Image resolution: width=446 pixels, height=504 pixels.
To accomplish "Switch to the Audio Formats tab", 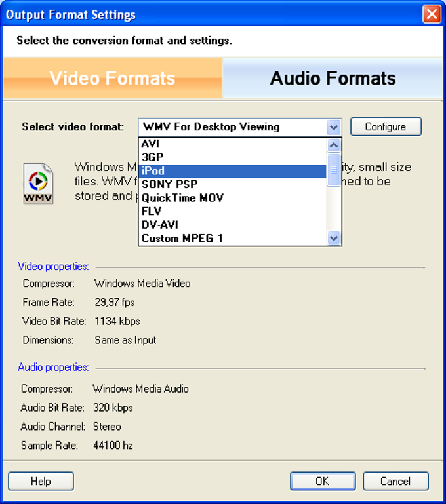I will click(333, 78).
